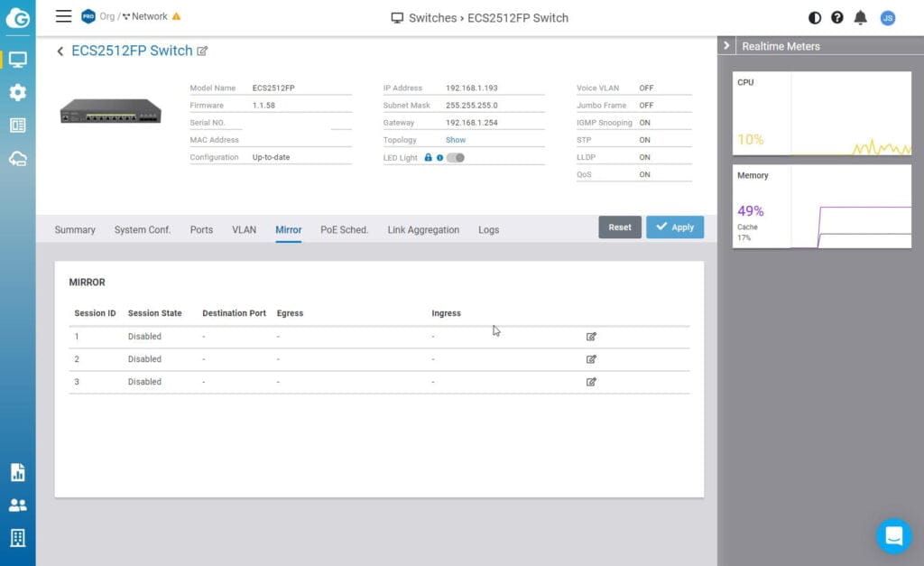The height and width of the screenshot is (566, 924).
Task: Click the monitor Devices icon in sidebar
Action: tap(17, 60)
